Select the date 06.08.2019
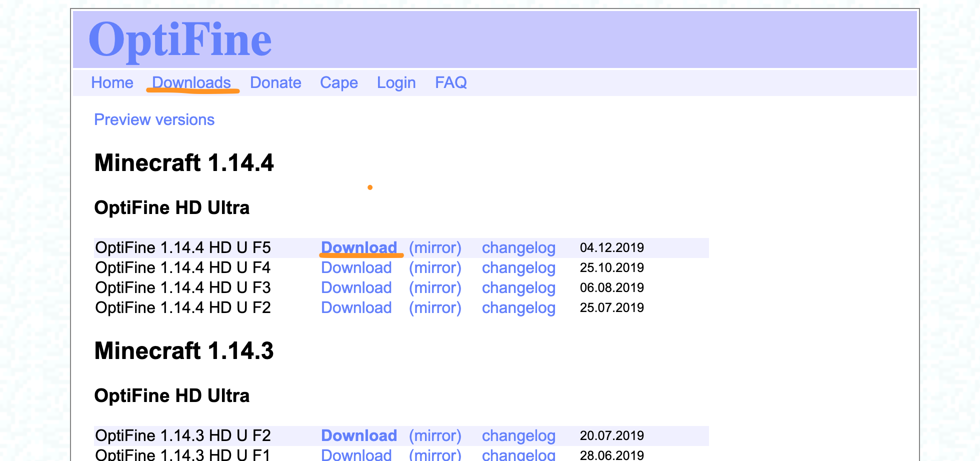 [x=612, y=287]
